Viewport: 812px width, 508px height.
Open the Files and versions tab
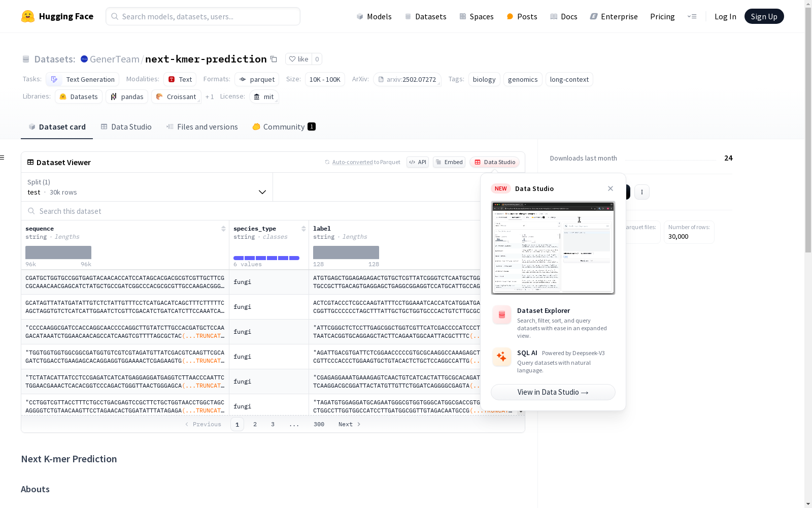pos(202,127)
